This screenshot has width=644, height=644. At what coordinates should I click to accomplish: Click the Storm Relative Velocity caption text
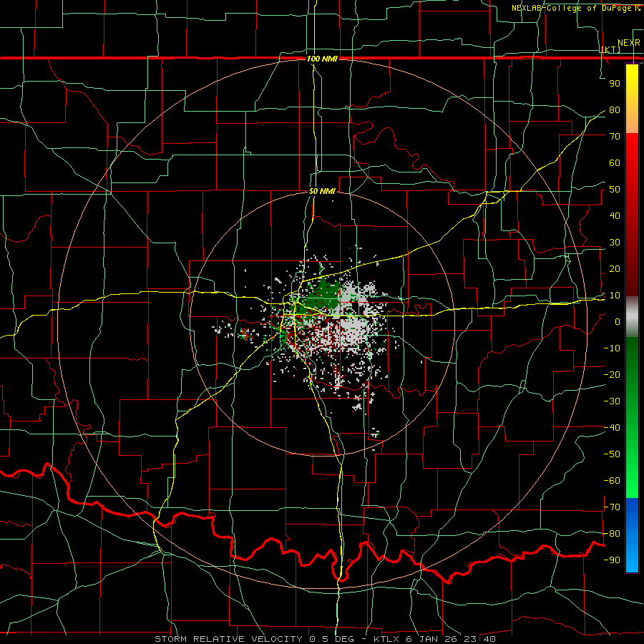[325, 639]
